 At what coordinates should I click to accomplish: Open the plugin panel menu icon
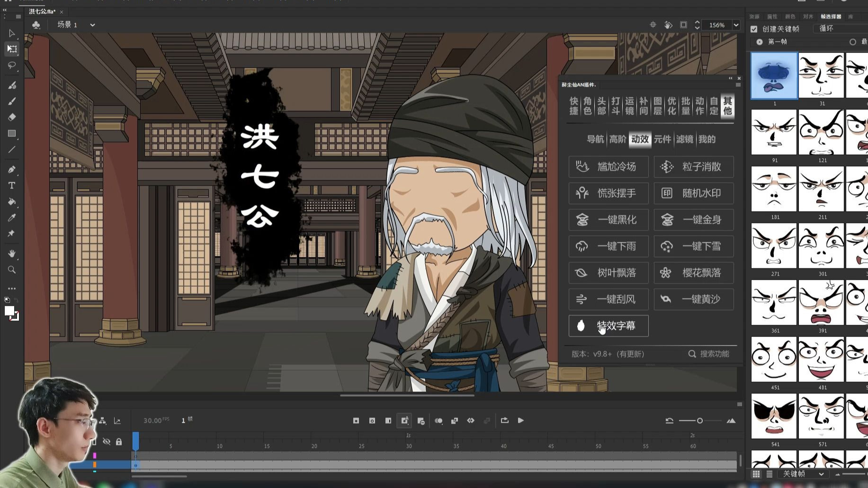click(x=738, y=85)
